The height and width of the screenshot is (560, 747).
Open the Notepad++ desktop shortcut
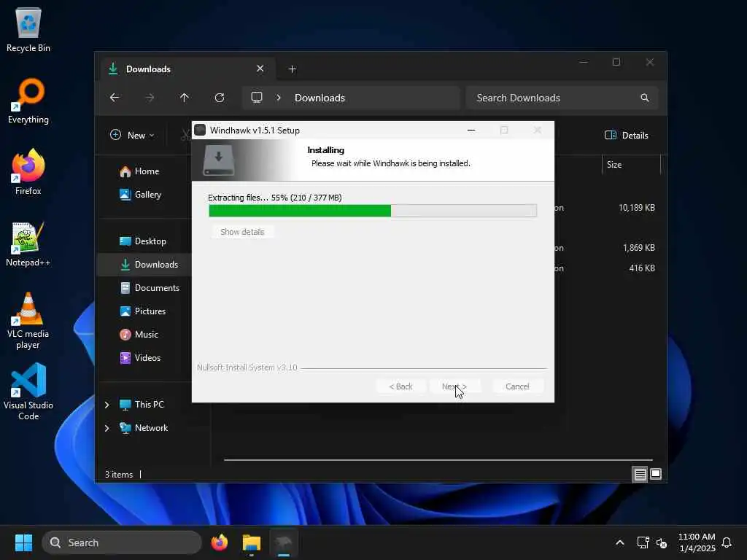click(x=28, y=244)
